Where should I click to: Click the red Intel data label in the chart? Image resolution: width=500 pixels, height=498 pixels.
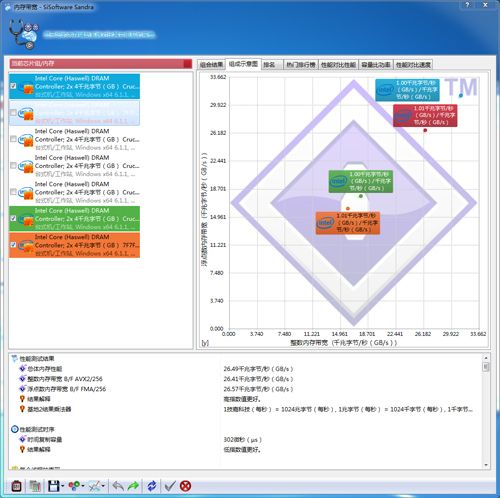click(425, 115)
